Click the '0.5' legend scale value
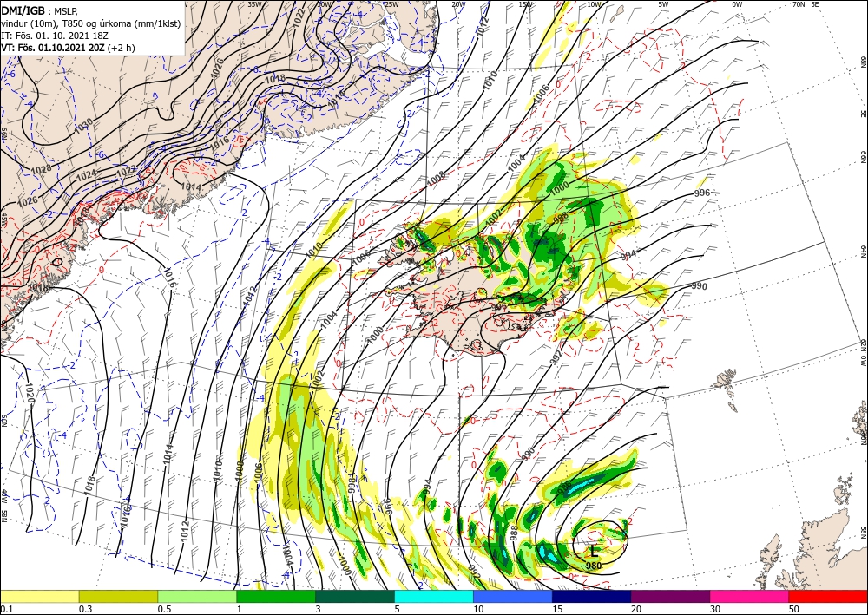This screenshot has height=615, width=868. pyautogui.click(x=164, y=609)
